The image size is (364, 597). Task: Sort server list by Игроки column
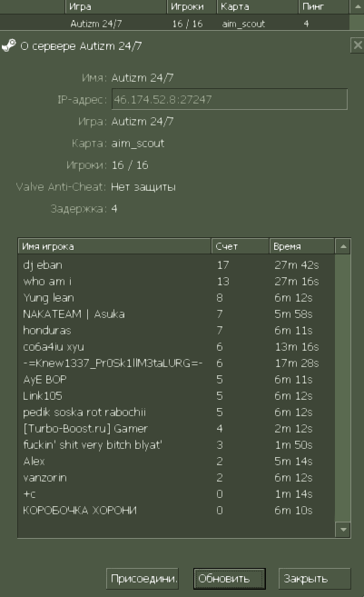pos(192,6)
